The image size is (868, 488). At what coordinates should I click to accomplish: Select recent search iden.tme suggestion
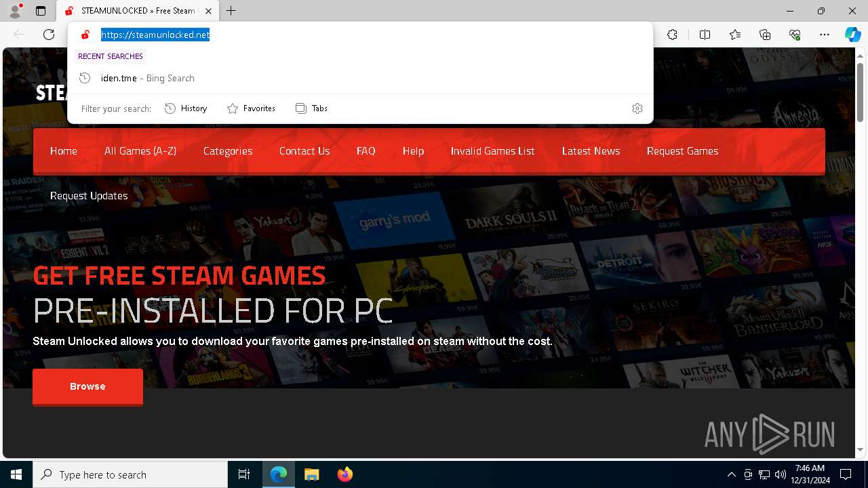tap(360, 78)
